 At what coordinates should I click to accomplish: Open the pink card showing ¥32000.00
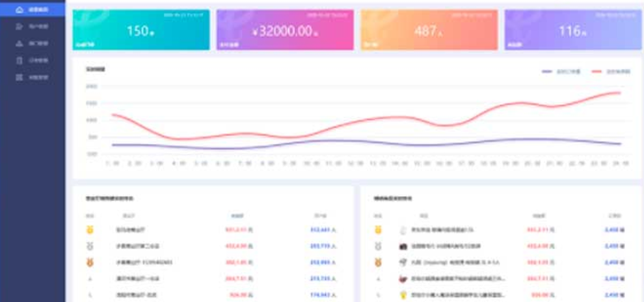point(285,30)
